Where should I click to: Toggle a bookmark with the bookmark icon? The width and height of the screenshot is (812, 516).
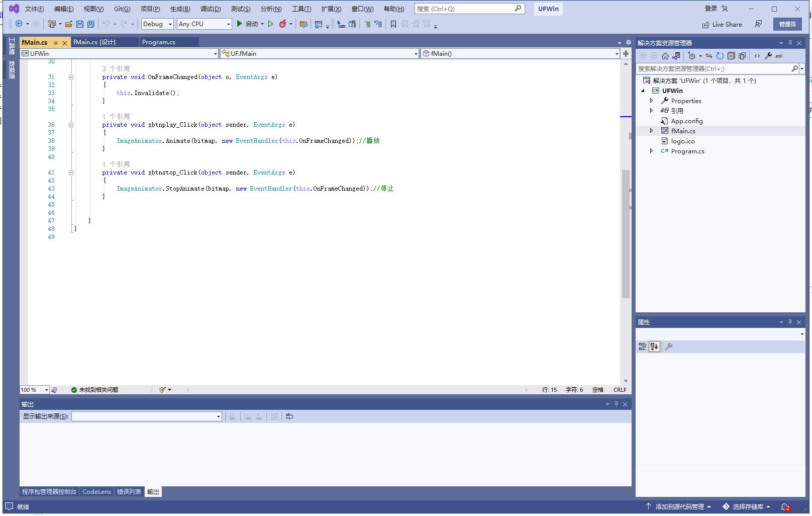[393, 24]
